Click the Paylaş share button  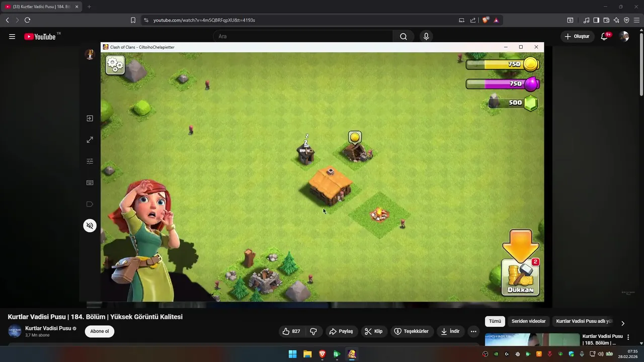pyautogui.click(x=341, y=331)
